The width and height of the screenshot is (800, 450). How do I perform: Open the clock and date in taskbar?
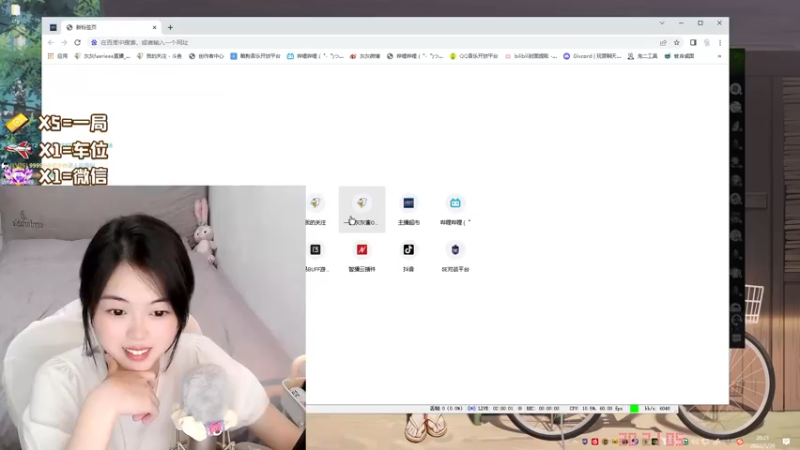763,441
